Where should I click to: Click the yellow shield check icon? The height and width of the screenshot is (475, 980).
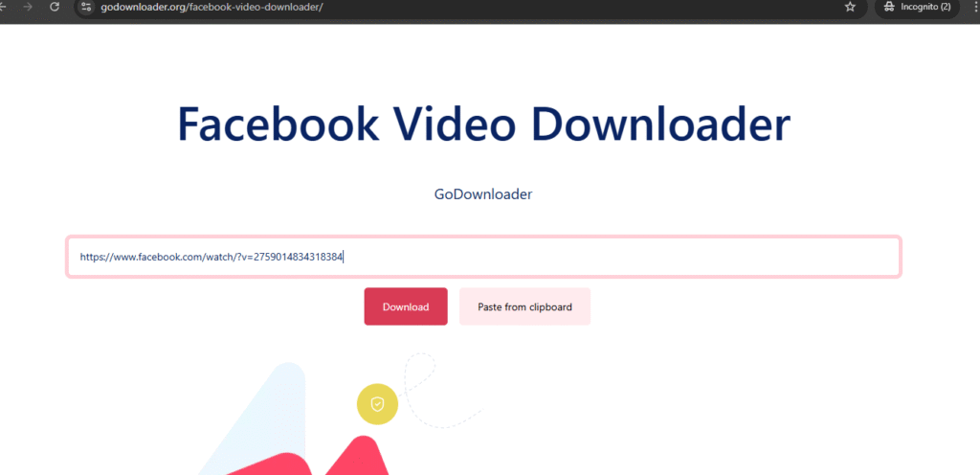tap(377, 404)
